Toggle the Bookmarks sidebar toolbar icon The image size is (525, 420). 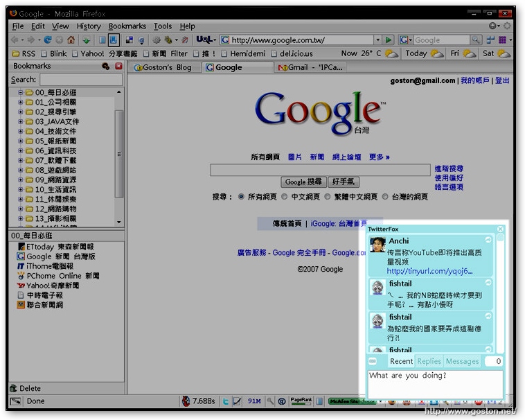[114, 40]
